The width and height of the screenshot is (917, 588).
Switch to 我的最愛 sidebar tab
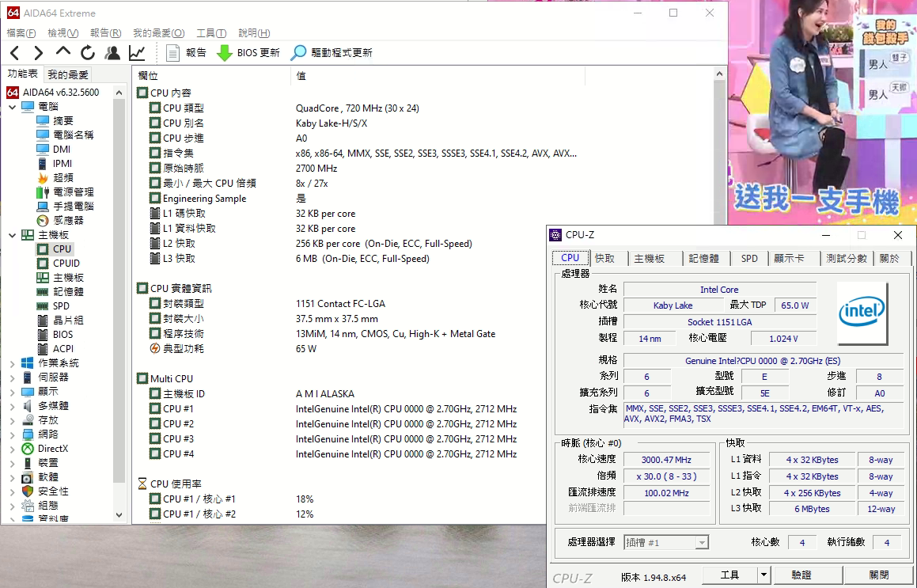pyautogui.click(x=68, y=74)
